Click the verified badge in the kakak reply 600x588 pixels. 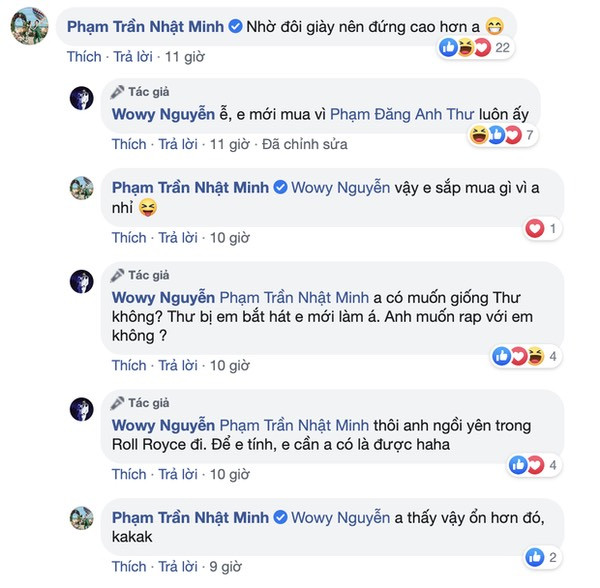282,518
